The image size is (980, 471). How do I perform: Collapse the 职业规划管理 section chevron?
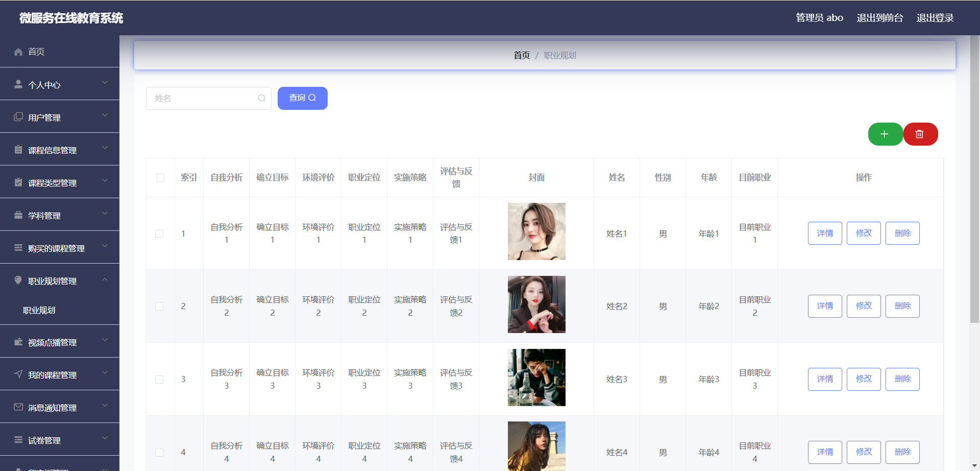pos(105,279)
